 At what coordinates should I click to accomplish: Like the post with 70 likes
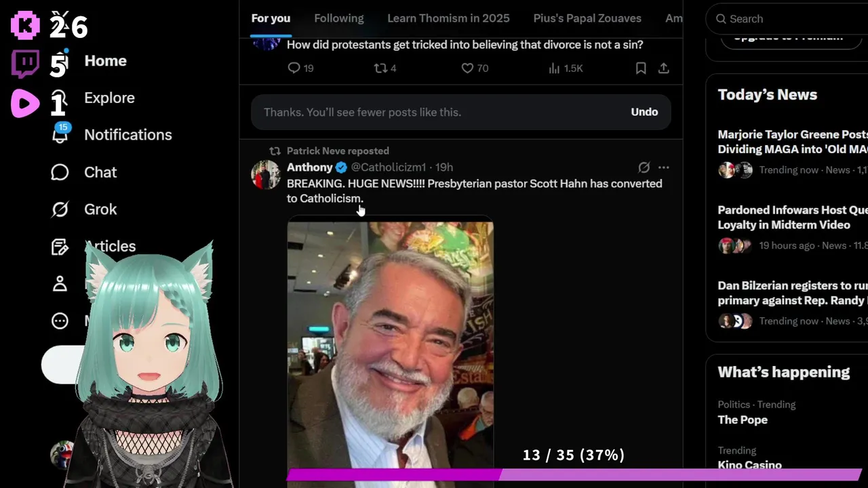467,68
